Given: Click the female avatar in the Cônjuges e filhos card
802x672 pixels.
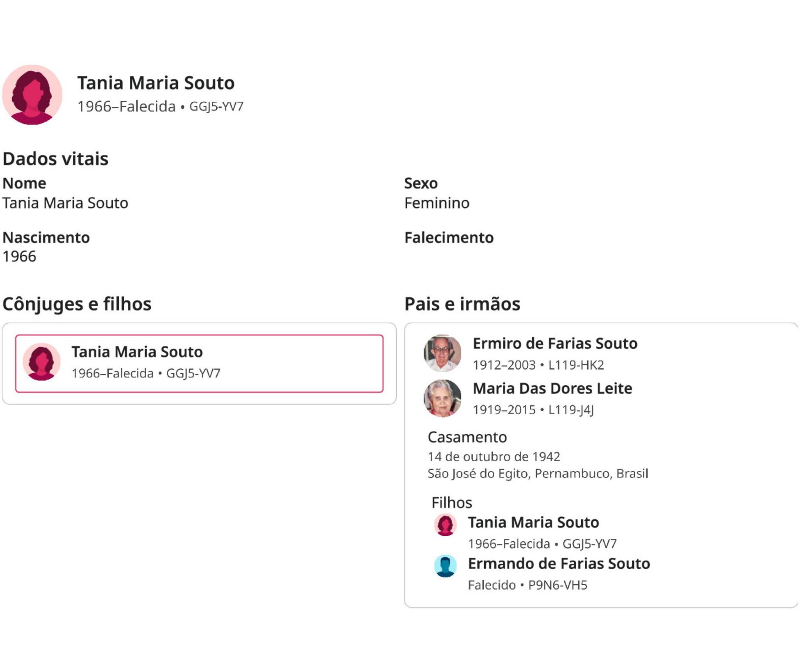Looking at the screenshot, I should [x=41, y=362].
